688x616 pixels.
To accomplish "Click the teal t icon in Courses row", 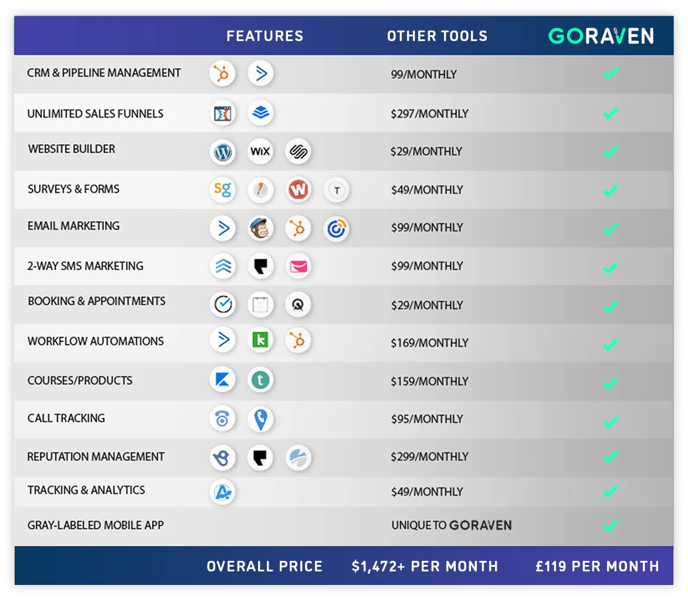I will pyautogui.click(x=260, y=380).
